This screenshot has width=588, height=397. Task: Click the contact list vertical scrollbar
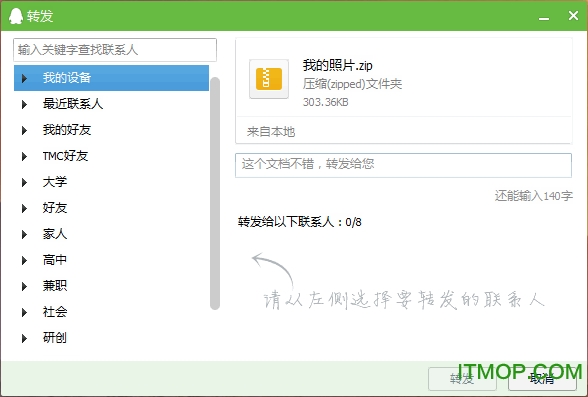pyautogui.click(x=215, y=193)
